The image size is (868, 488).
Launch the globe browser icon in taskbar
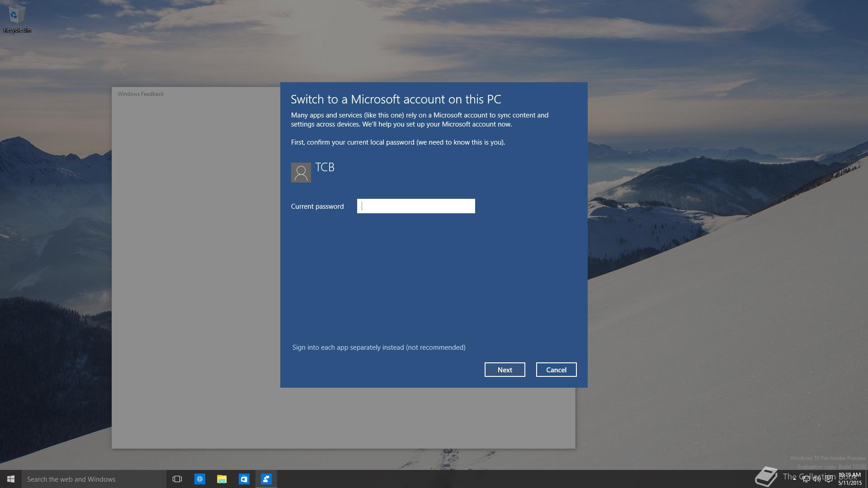(x=199, y=479)
